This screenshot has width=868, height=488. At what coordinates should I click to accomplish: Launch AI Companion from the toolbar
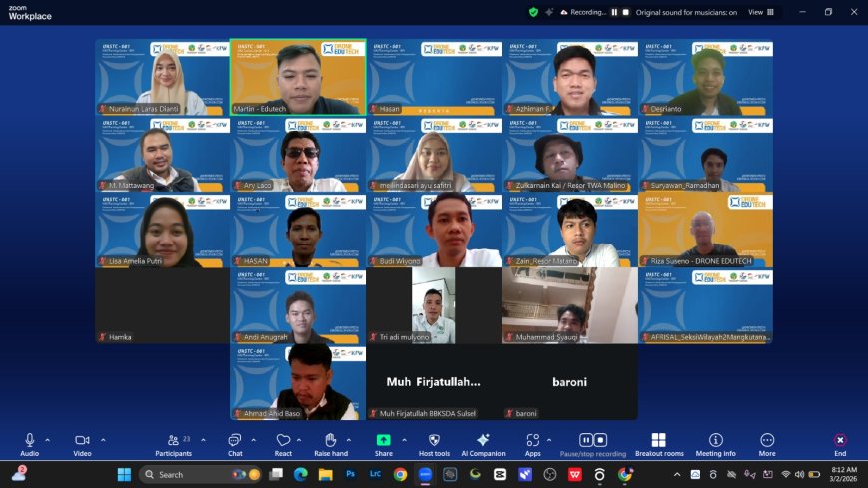pyautogui.click(x=483, y=441)
